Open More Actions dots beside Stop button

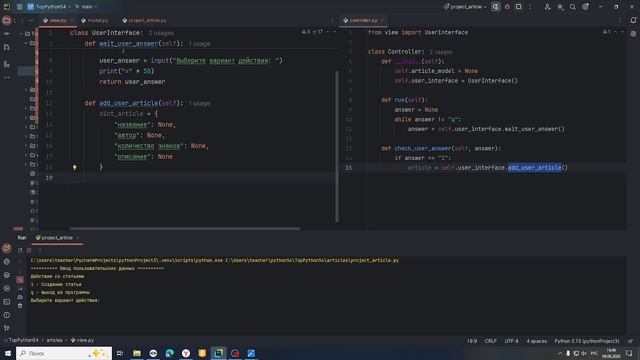[530, 7]
